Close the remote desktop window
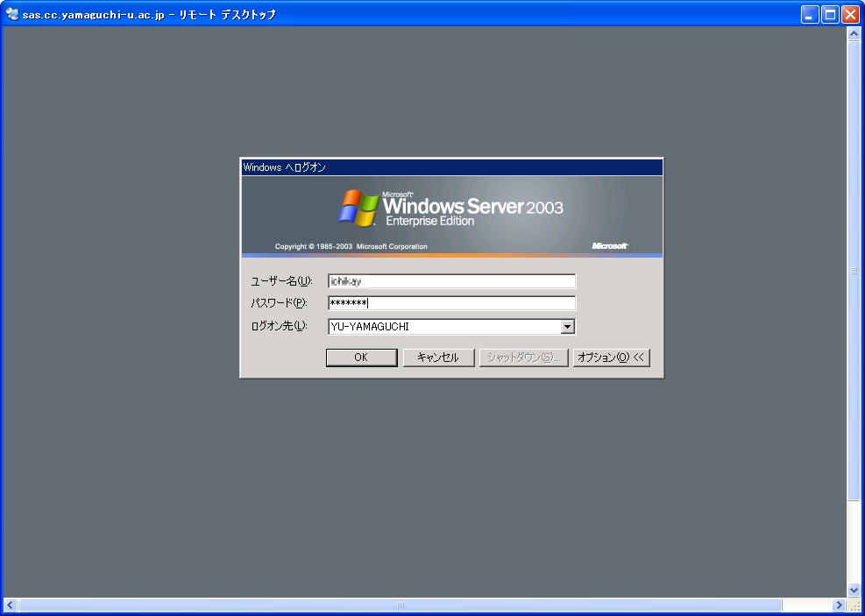 [850, 14]
